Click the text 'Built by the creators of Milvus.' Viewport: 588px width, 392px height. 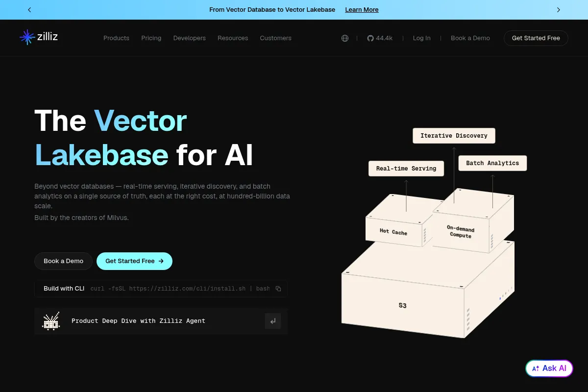pos(81,218)
